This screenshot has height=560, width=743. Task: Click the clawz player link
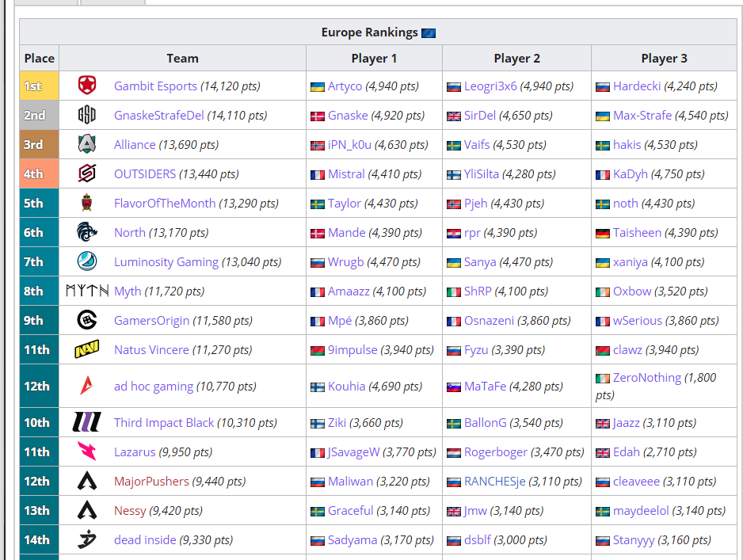(627, 349)
